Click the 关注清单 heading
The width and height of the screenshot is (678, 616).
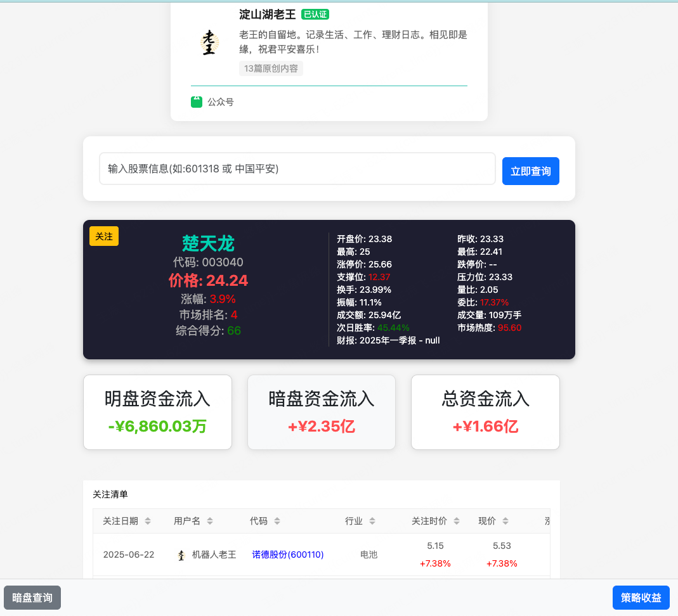point(110,494)
